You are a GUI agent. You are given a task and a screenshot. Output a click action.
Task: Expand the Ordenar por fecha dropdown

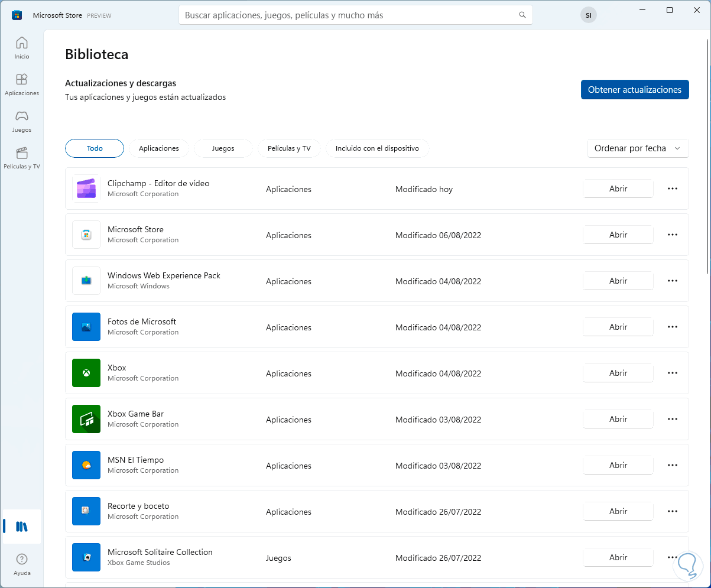click(x=638, y=148)
